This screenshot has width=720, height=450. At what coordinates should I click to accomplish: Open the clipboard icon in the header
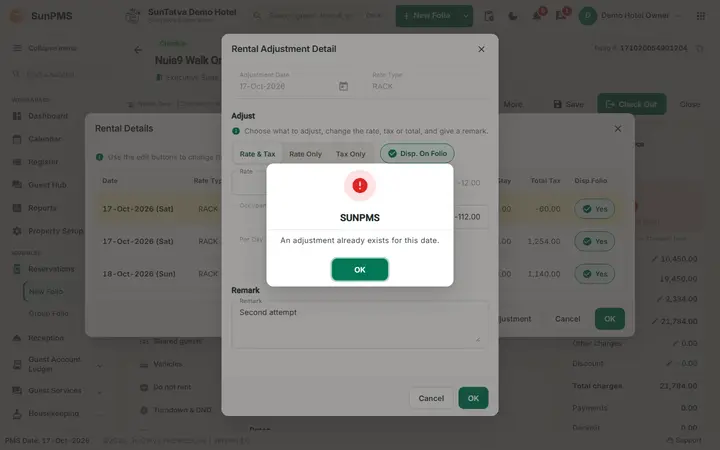pyautogui.click(x=489, y=16)
